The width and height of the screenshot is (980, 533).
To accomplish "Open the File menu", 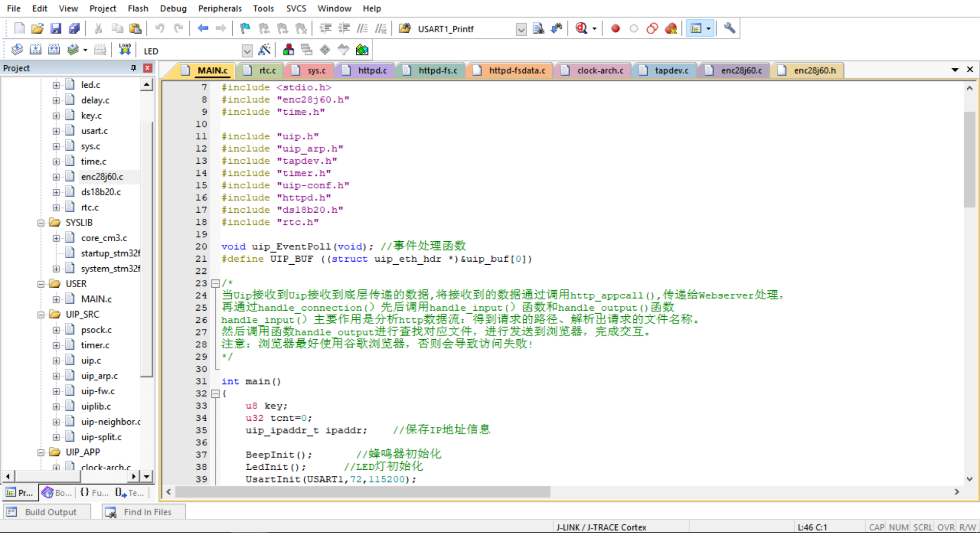I will [x=14, y=8].
